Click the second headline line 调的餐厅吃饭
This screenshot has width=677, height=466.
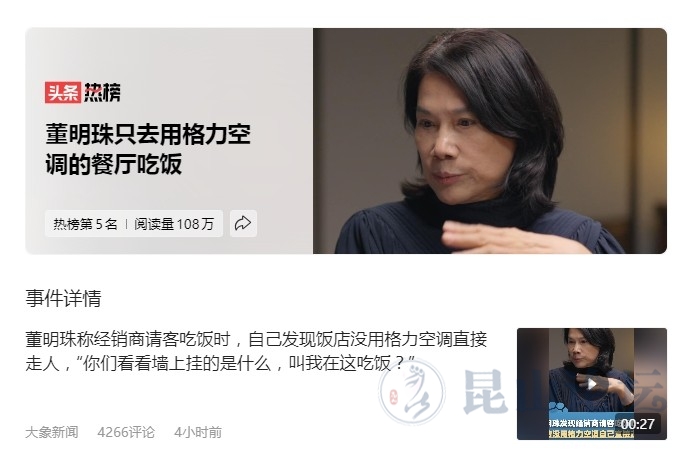click(x=114, y=165)
